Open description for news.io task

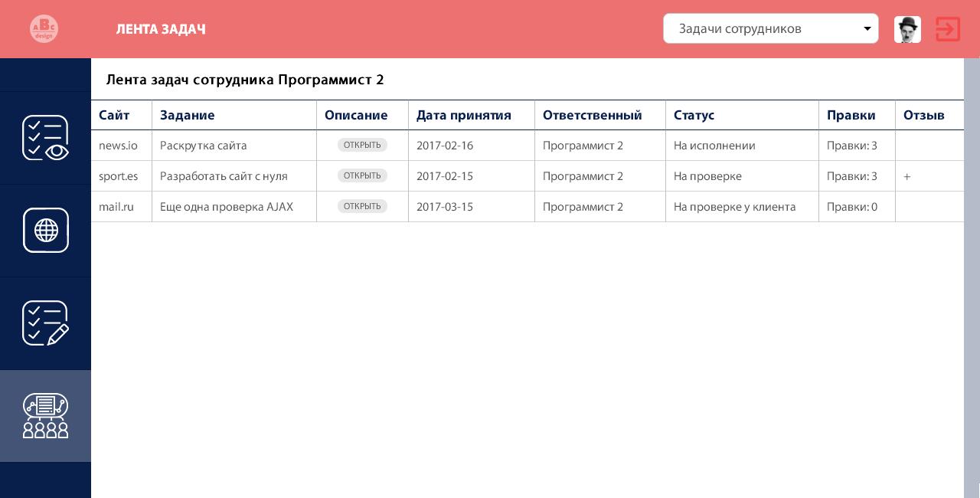[x=362, y=145]
